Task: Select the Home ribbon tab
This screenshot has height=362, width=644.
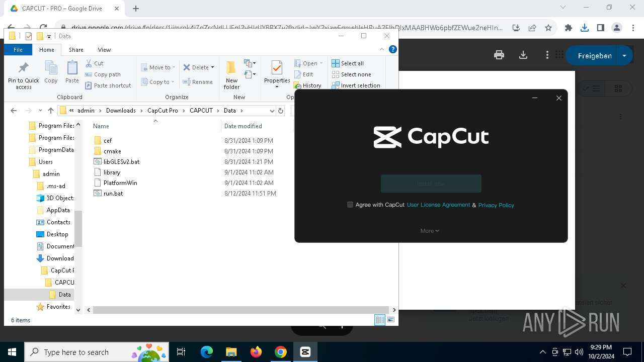Action: (x=46, y=49)
